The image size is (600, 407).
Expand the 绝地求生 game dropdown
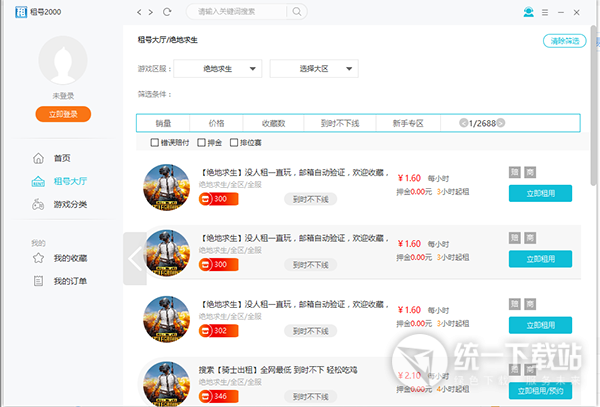pyautogui.click(x=218, y=68)
